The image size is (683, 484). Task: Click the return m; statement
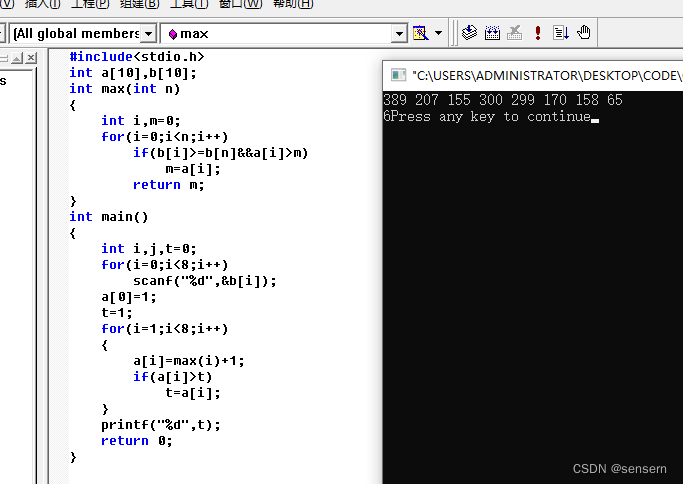pyautogui.click(x=169, y=185)
